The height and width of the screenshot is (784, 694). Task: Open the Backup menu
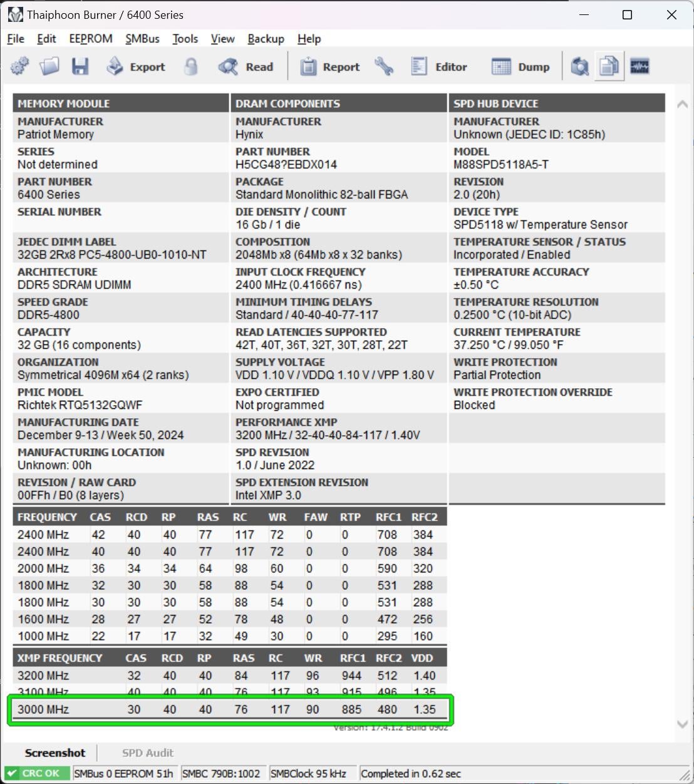pos(266,39)
